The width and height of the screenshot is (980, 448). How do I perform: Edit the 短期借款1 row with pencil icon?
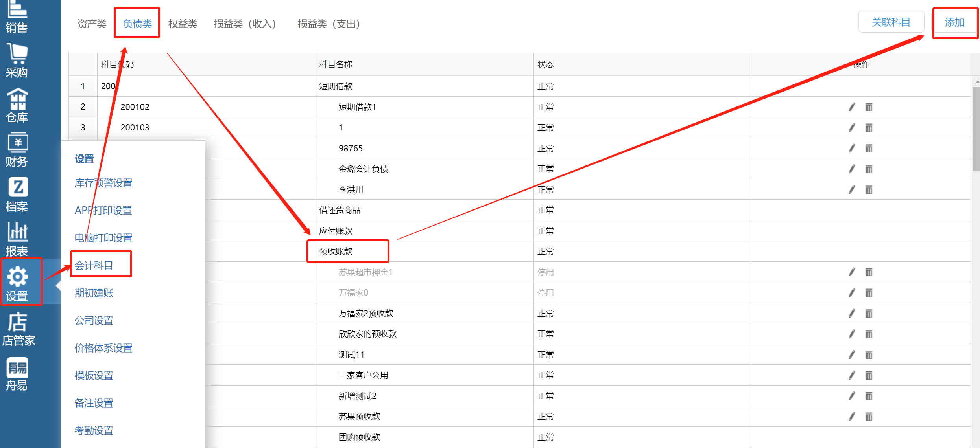(x=852, y=107)
